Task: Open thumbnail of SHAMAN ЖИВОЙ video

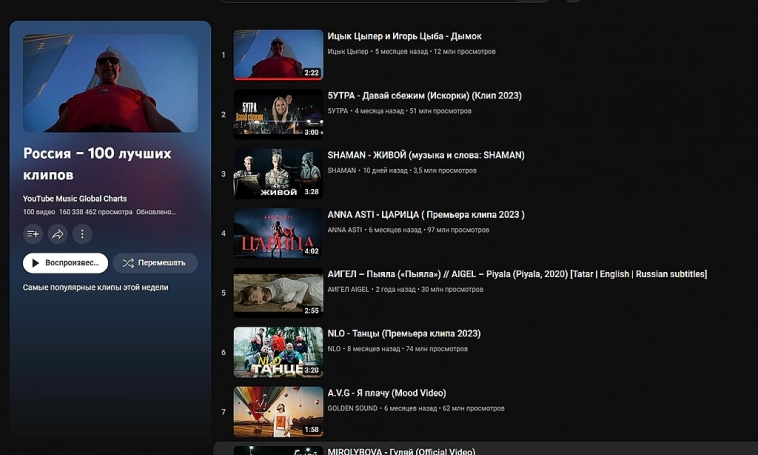Action: click(x=278, y=174)
